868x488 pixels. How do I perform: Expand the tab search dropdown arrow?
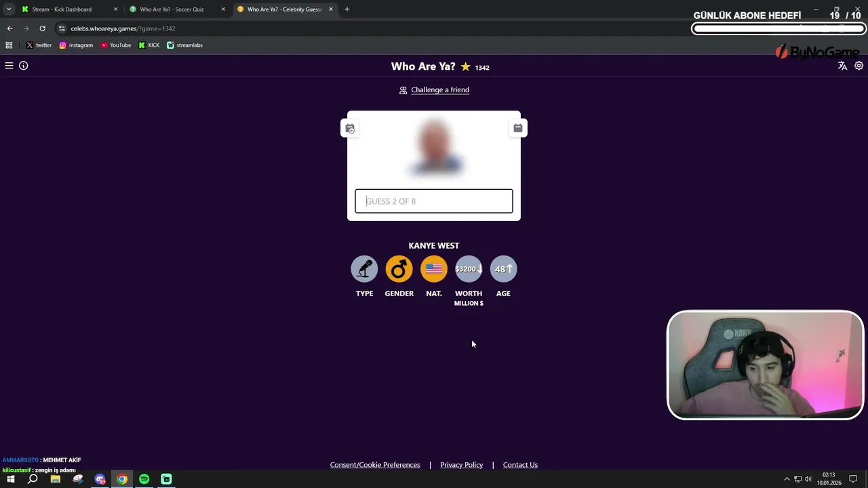point(9,9)
